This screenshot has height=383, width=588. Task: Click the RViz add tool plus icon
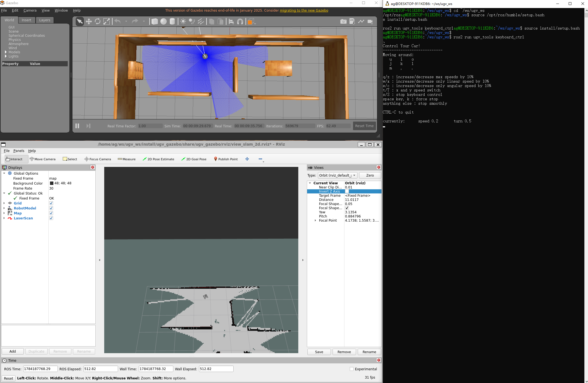(x=247, y=159)
